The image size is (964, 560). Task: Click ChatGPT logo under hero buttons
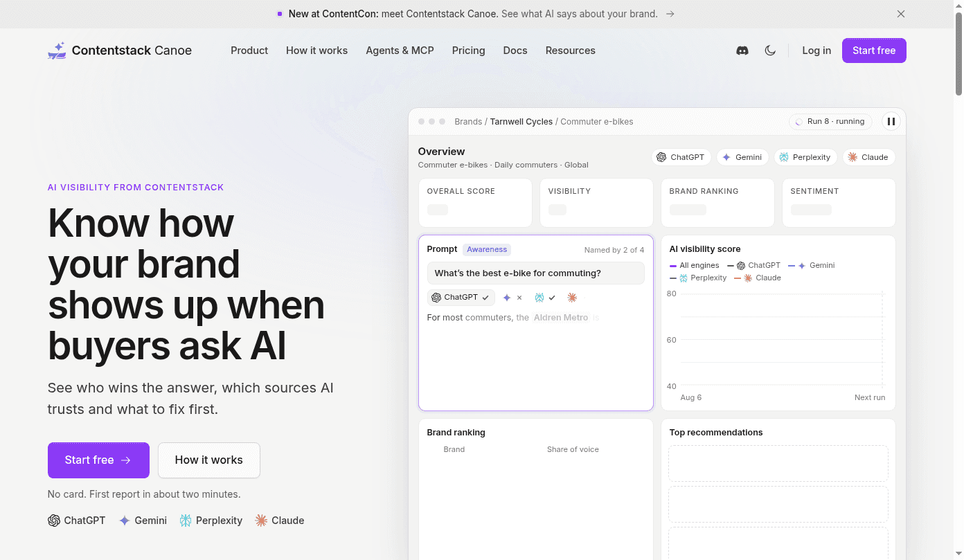click(x=77, y=521)
